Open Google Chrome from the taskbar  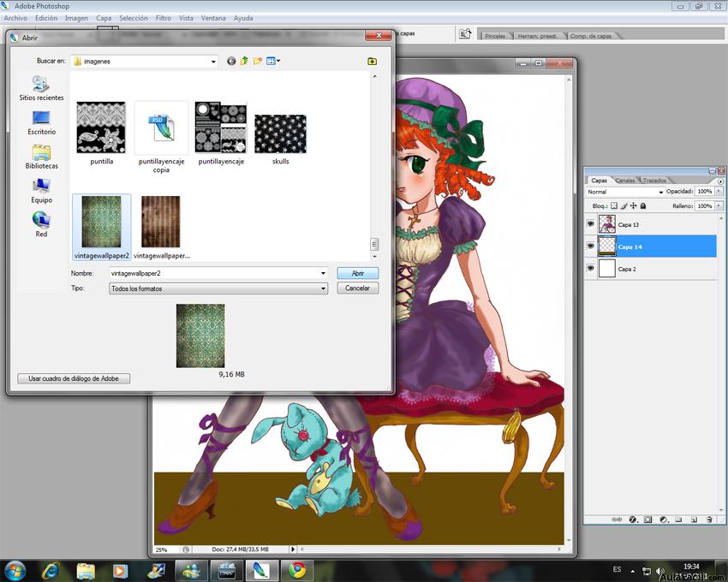[297, 570]
